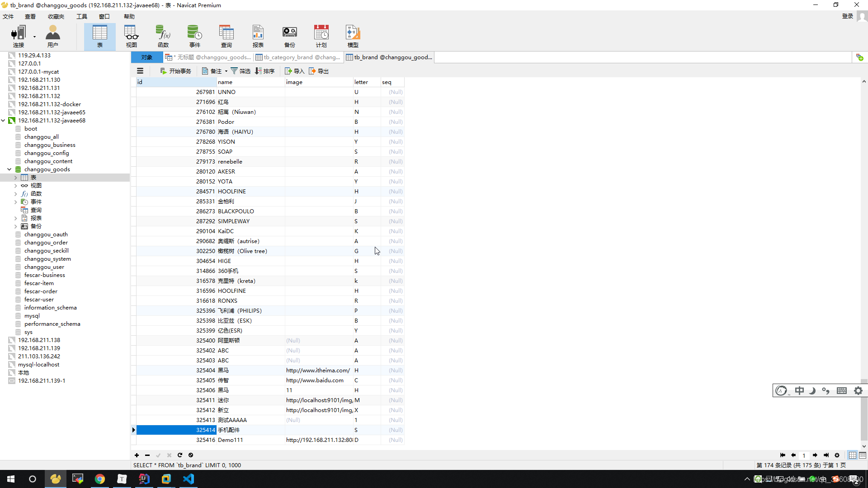Expand the Reports node in tree
Screen dimensions: 868x488
[x=16, y=218]
